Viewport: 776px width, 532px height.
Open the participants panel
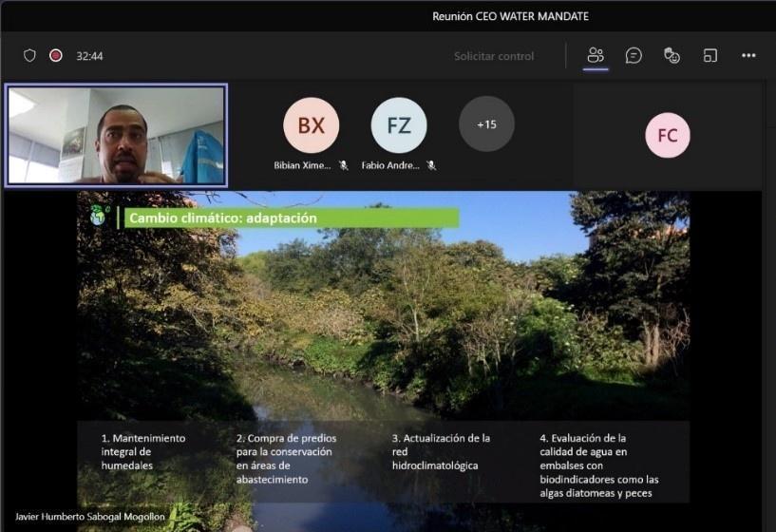coord(596,55)
